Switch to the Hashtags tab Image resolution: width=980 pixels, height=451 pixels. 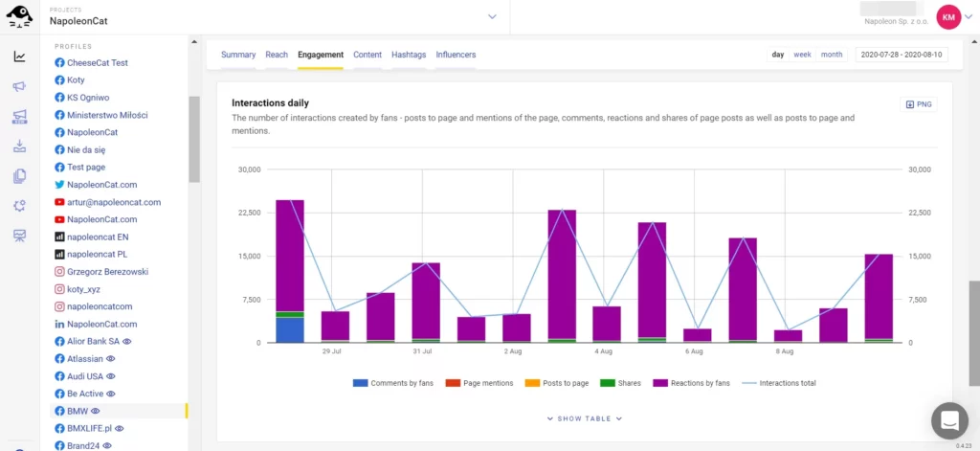409,55
